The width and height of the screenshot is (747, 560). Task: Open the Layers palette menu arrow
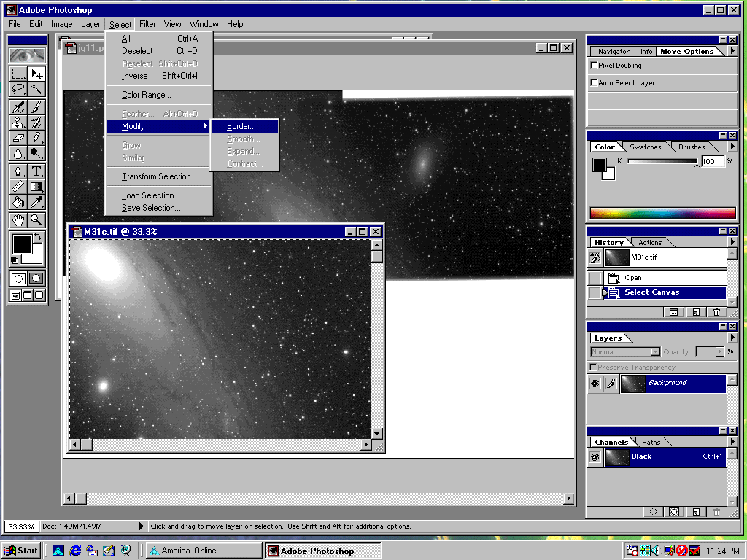pyautogui.click(x=732, y=338)
